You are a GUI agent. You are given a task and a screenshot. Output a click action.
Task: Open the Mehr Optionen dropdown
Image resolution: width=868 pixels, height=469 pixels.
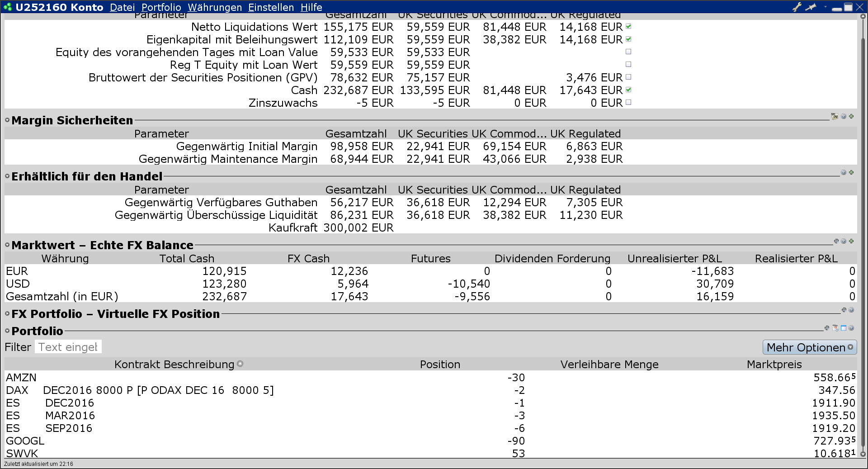tap(809, 347)
